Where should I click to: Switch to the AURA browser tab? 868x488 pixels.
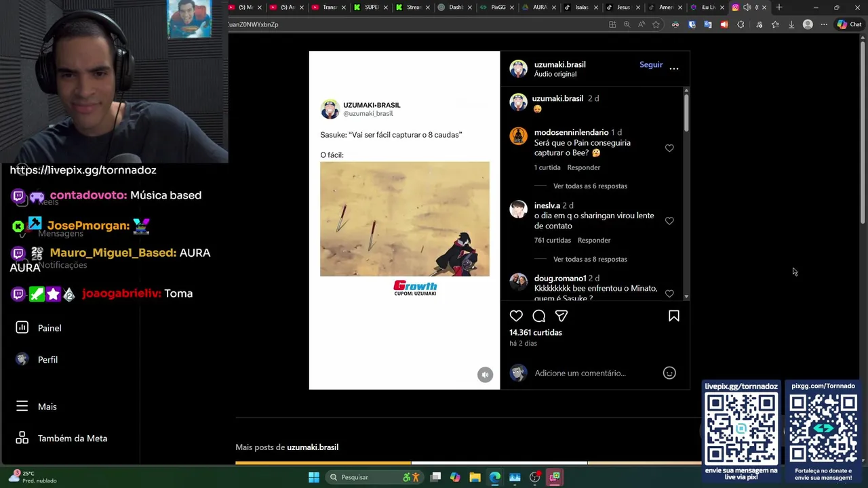(539, 7)
